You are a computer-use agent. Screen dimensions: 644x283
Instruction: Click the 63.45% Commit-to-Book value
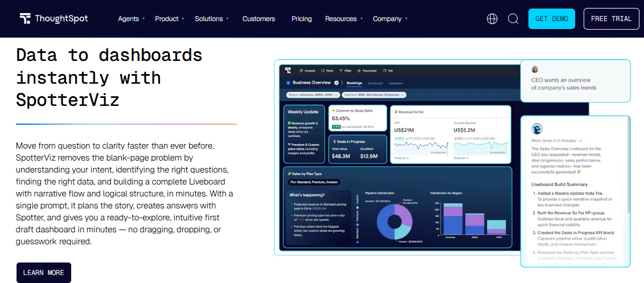(x=340, y=118)
